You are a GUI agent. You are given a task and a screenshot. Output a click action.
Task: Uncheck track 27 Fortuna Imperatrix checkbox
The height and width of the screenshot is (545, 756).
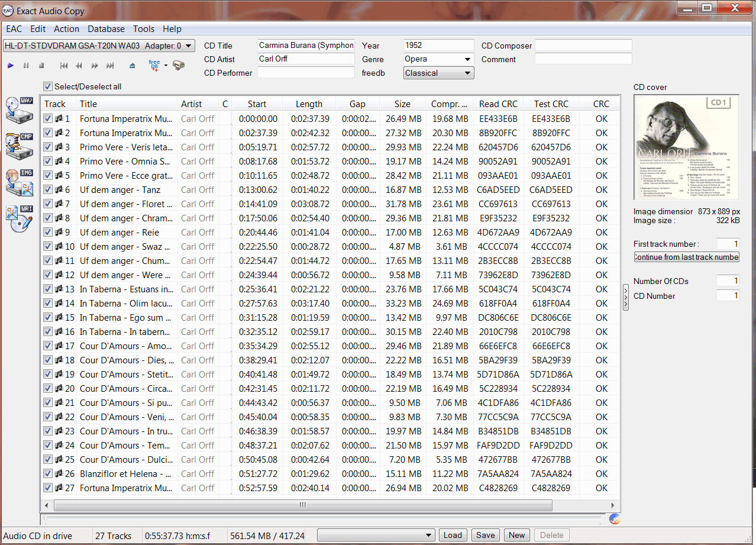(x=49, y=488)
